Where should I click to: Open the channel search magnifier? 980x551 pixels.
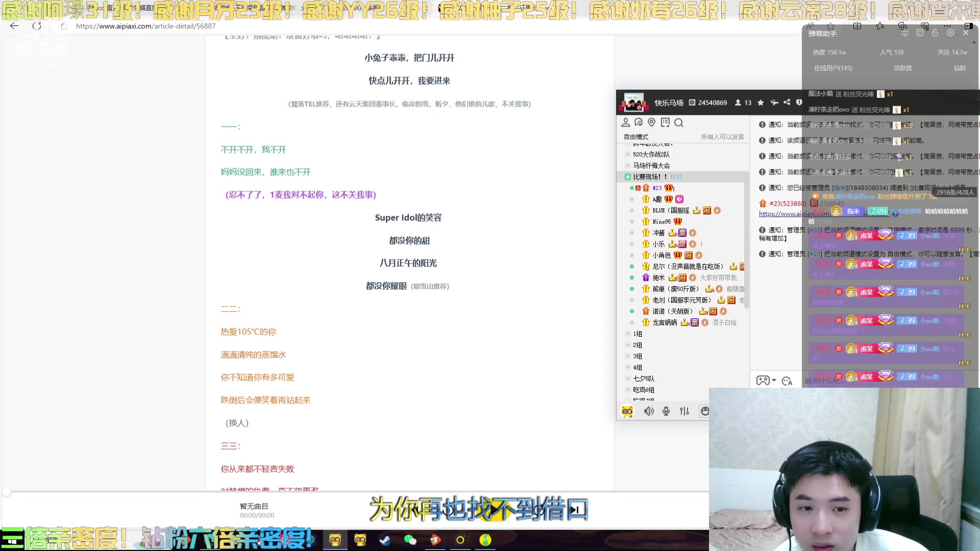point(678,123)
